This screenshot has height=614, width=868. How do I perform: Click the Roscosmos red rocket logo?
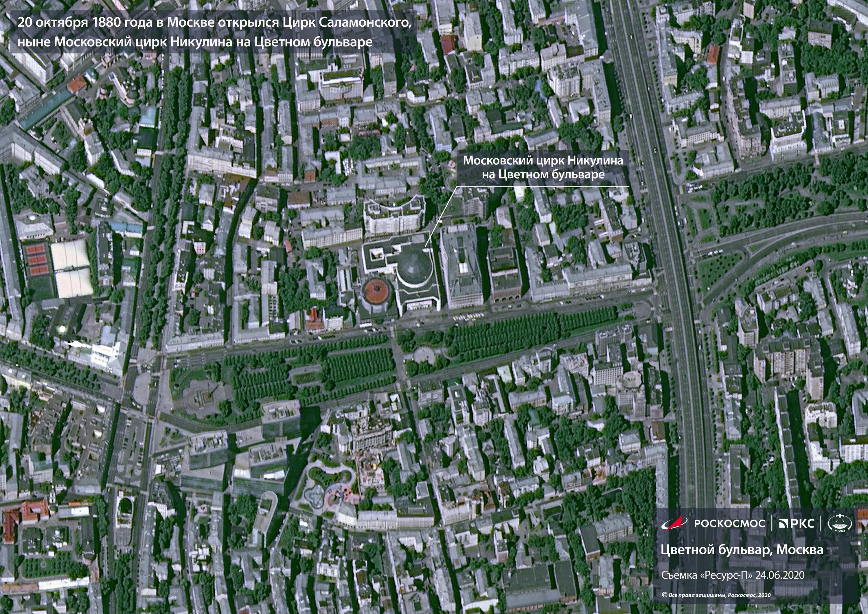(675, 523)
